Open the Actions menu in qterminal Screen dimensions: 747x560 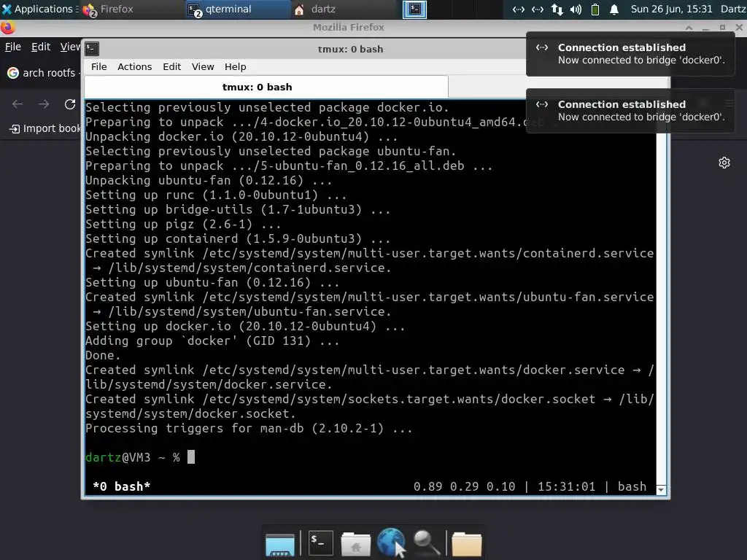134,66
